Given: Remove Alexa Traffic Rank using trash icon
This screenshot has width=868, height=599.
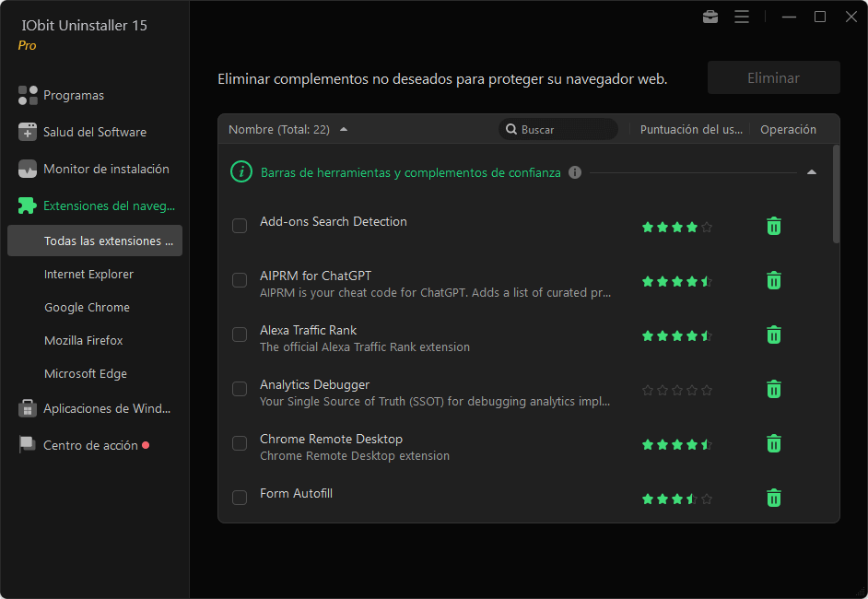Looking at the screenshot, I should [x=774, y=335].
